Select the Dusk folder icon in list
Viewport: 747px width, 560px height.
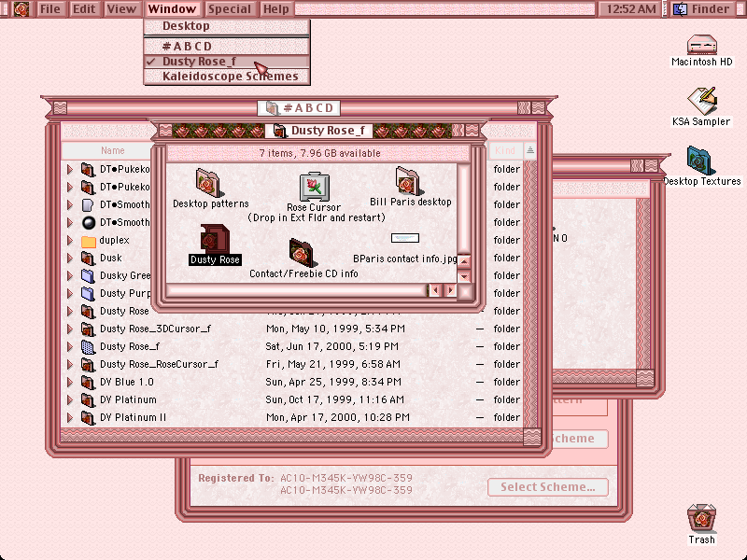(88, 259)
